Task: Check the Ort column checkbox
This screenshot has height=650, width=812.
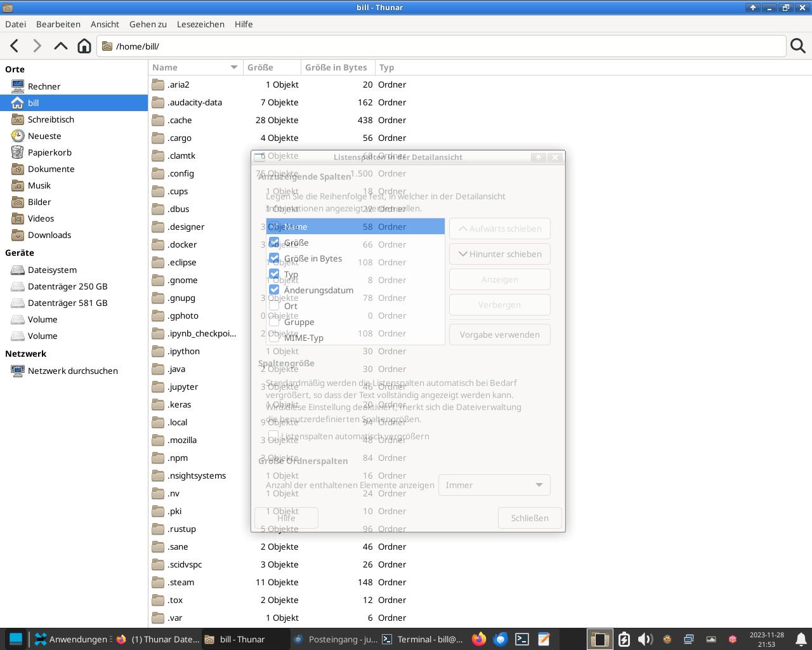Action: (274, 306)
